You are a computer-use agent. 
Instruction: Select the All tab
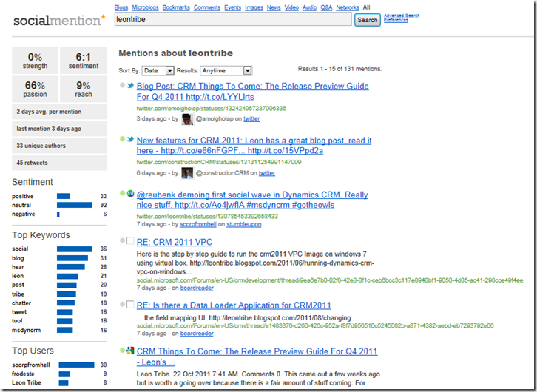(x=366, y=7)
